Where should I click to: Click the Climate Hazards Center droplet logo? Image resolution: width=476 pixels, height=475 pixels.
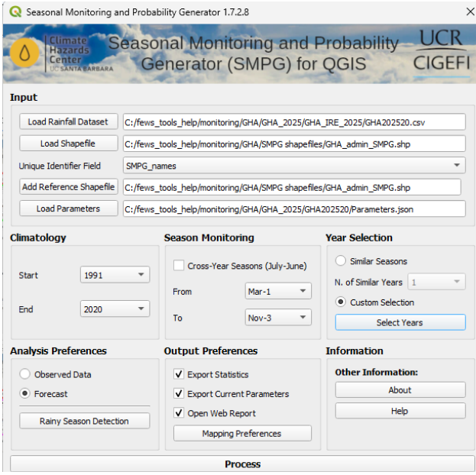pos(25,52)
